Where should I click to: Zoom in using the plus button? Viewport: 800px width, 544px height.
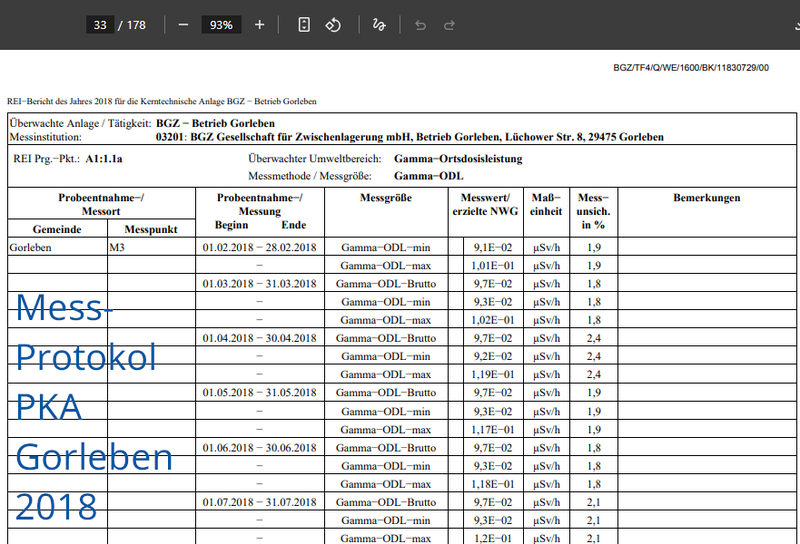tap(260, 25)
